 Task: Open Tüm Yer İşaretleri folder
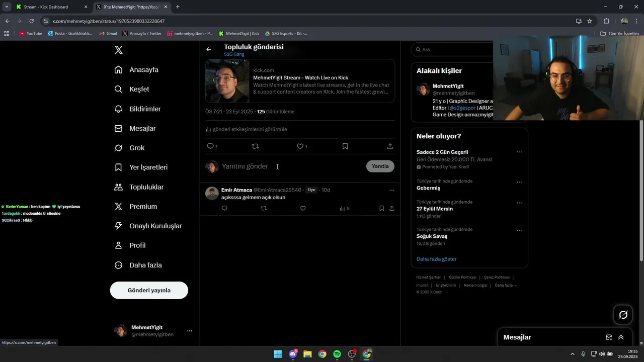[x=619, y=34]
